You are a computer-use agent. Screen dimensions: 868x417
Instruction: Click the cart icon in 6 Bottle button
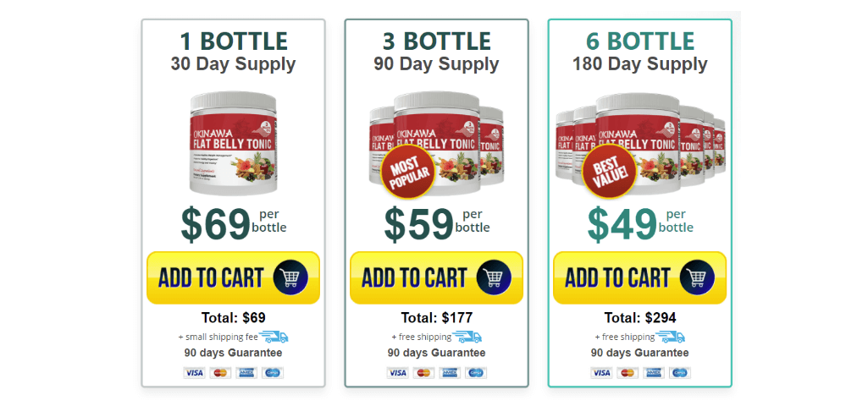coord(697,277)
